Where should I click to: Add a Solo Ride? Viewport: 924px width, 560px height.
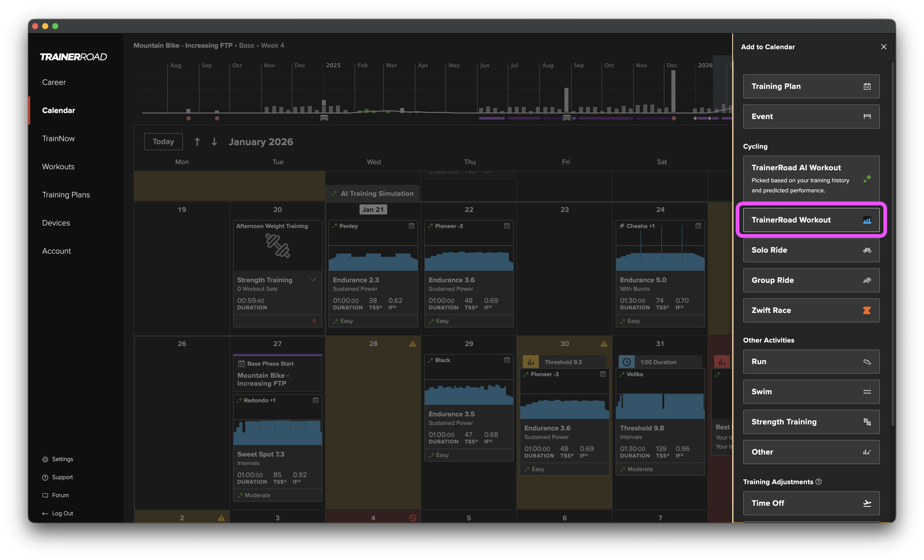(x=811, y=250)
